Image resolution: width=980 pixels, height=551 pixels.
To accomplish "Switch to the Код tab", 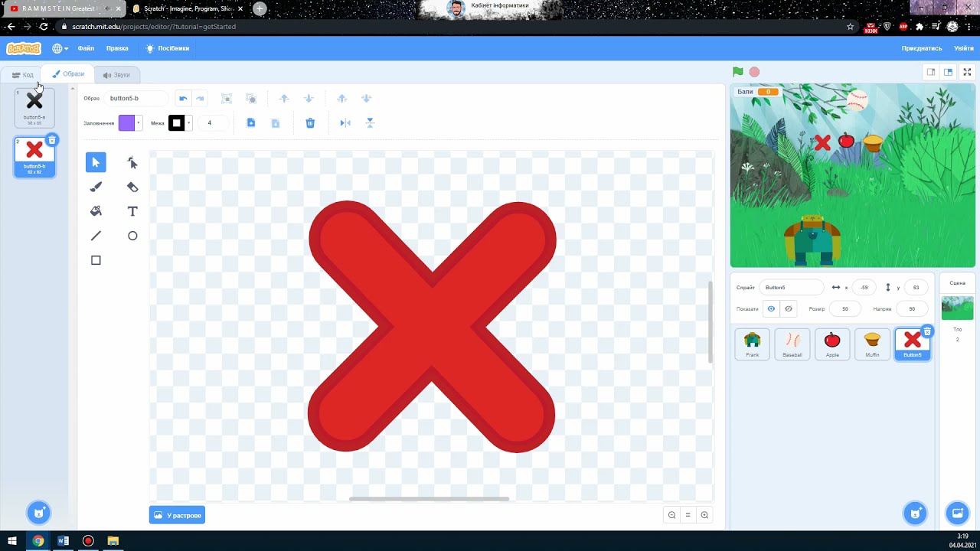I will pos(22,75).
